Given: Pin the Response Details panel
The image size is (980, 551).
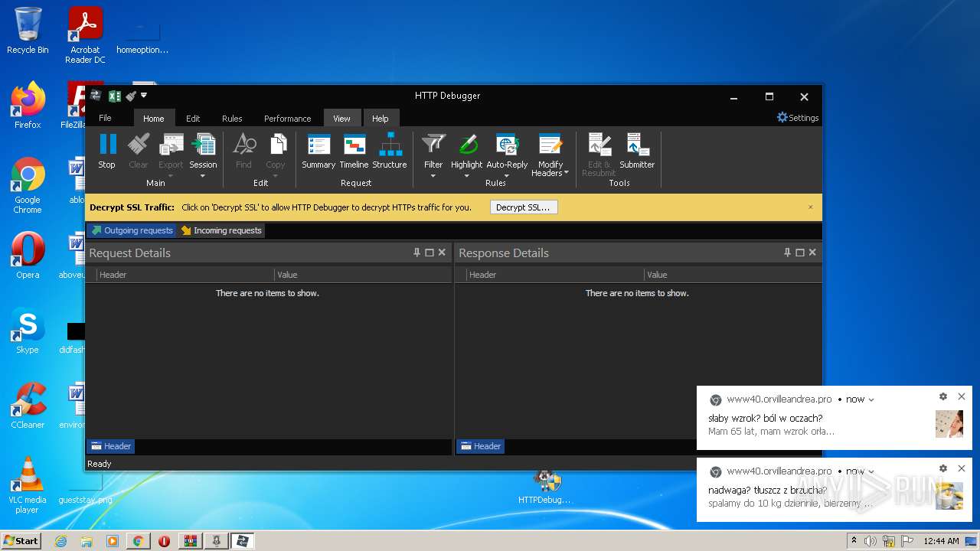Looking at the screenshot, I should pos(787,253).
